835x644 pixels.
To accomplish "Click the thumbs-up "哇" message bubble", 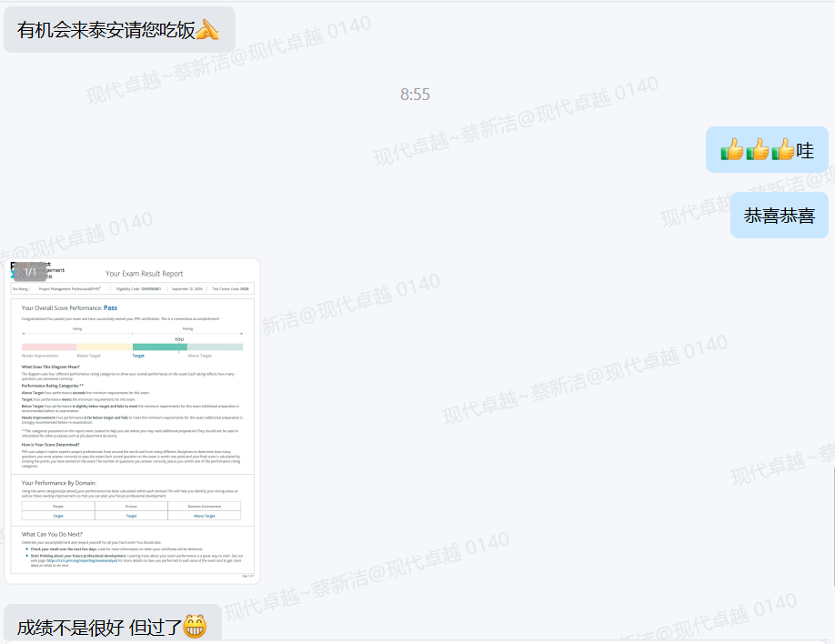I will (767, 150).
